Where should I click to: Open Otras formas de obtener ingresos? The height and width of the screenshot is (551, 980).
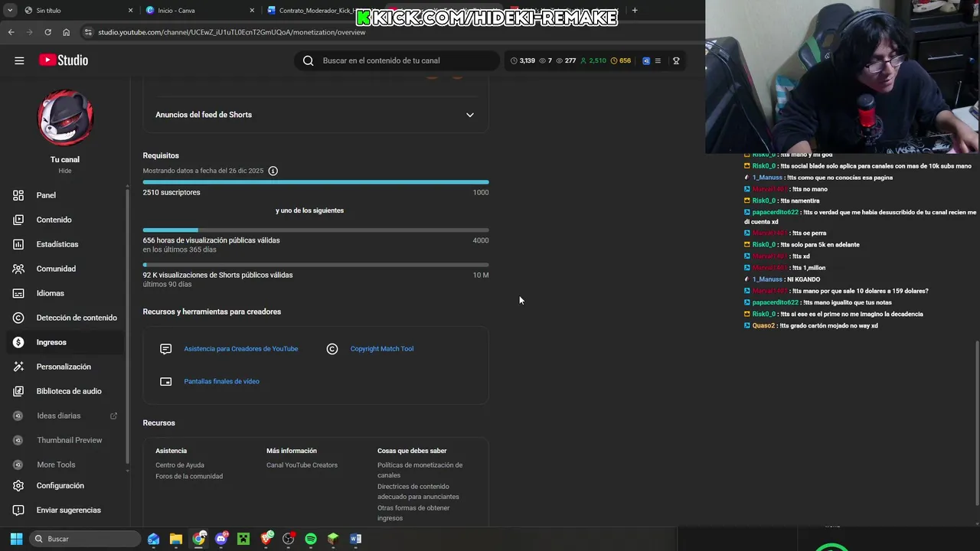[x=413, y=513]
